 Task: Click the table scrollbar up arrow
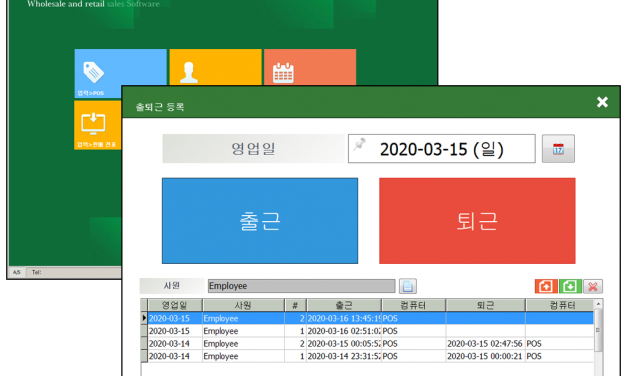[x=598, y=304]
